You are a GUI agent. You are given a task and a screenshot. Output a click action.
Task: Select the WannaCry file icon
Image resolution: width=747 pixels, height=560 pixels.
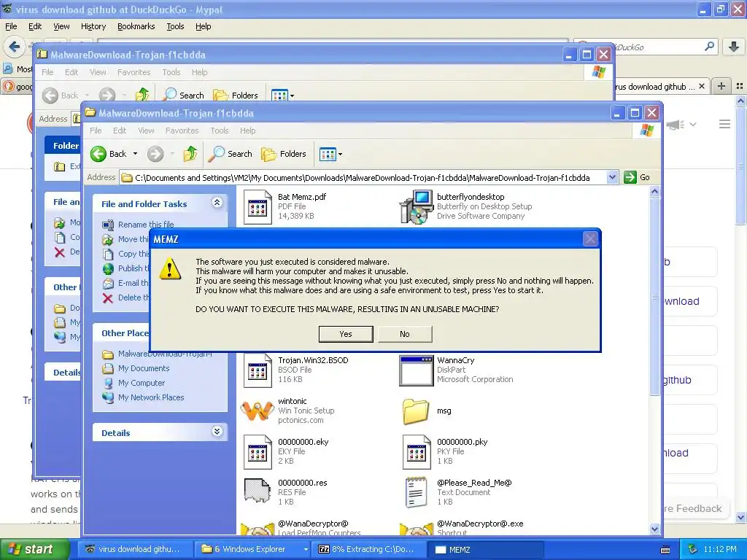pos(416,370)
